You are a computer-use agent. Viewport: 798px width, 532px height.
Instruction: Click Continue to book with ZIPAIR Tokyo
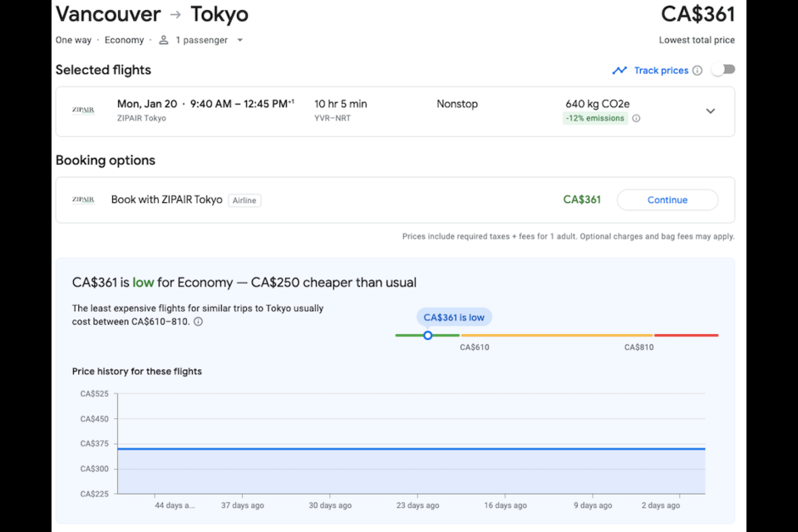(x=667, y=200)
